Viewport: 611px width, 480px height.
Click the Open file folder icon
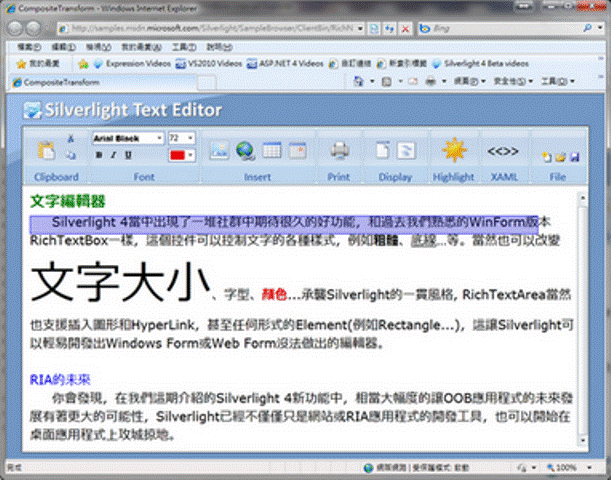(560, 157)
